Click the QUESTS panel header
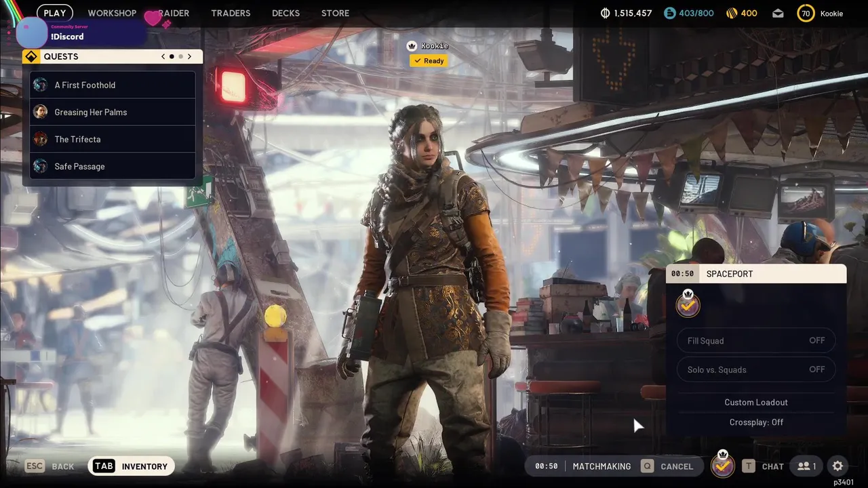 click(113, 56)
